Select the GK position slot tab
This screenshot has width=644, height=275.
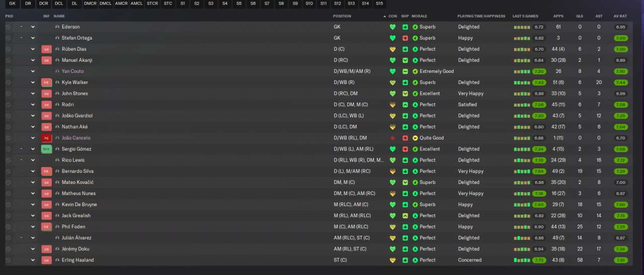[x=13, y=4]
